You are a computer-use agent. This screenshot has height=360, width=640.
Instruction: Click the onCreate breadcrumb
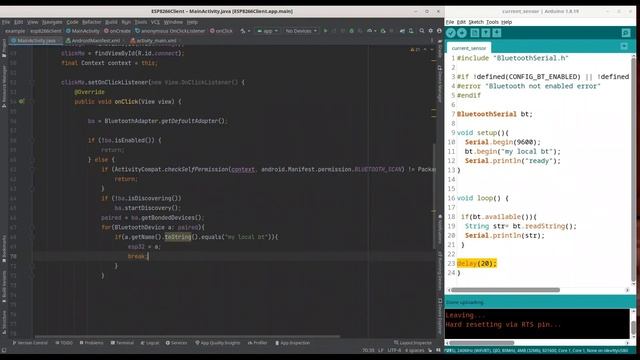[x=117, y=31]
